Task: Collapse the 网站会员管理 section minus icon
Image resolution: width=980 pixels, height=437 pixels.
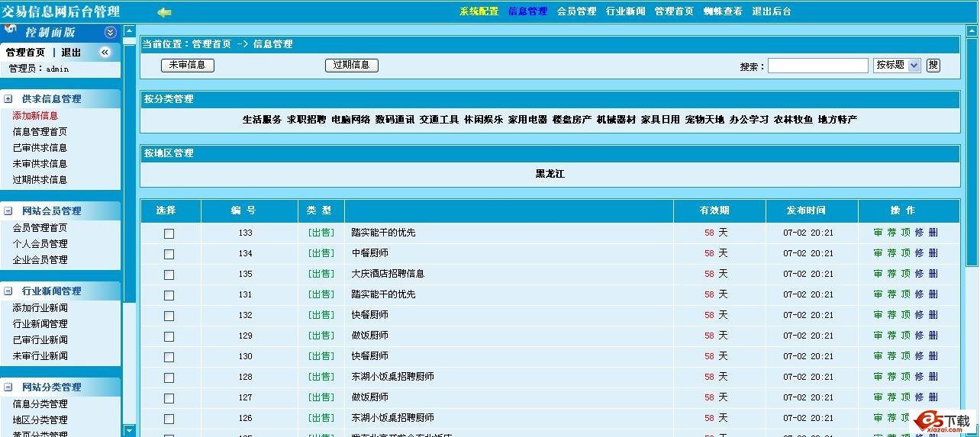Action: pos(8,211)
